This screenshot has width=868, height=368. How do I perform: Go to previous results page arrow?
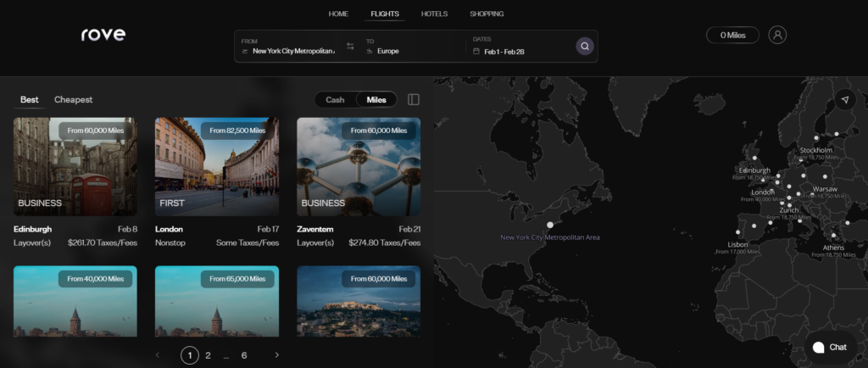pyautogui.click(x=158, y=355)
